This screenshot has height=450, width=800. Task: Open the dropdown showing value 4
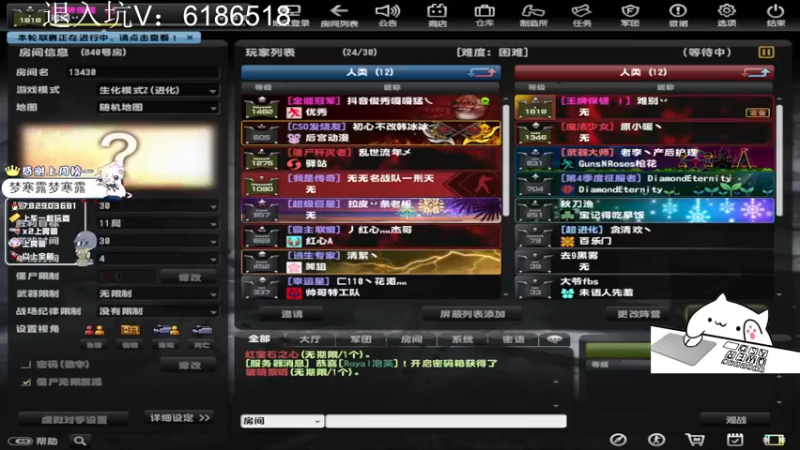[x=158, y=258]
